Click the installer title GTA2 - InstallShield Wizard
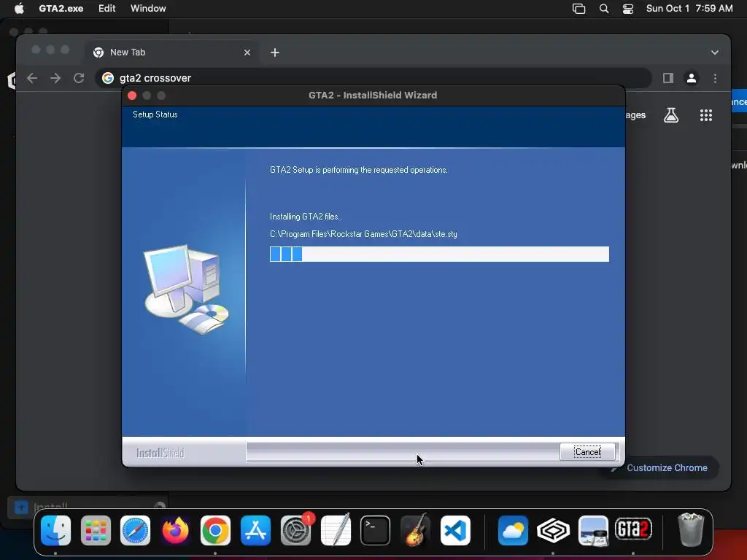This screenshot has height=560, width=747. coord(373,96)
